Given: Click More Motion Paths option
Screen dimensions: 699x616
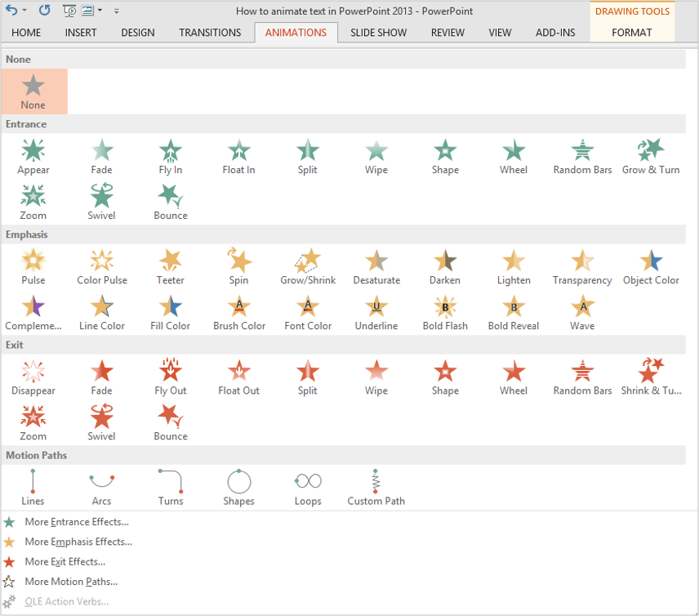Looking at the screenshot, I should click(x=71, y=582).
